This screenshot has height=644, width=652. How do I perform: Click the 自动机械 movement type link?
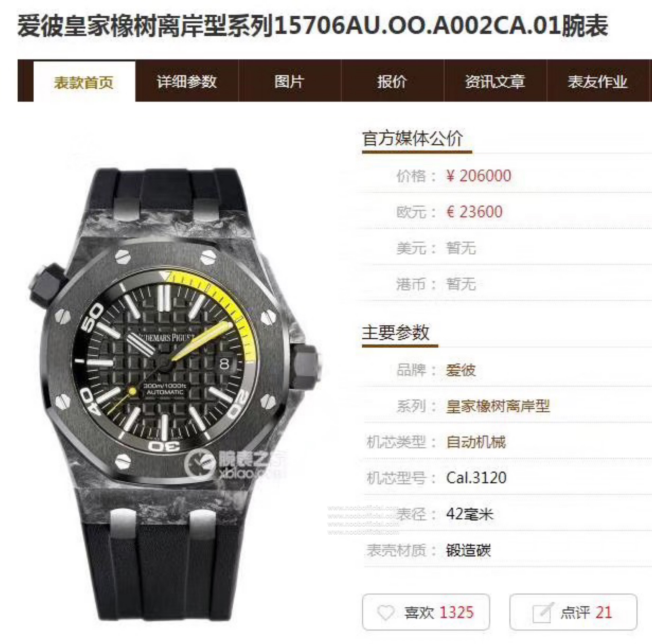(x=476, y=442)
